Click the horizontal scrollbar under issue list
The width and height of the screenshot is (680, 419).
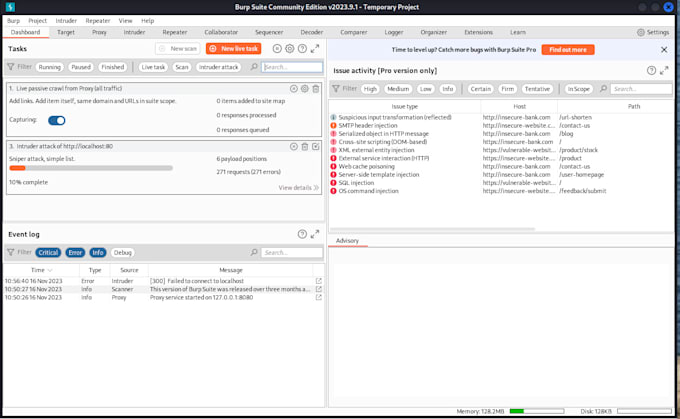(x=432, y=229)
